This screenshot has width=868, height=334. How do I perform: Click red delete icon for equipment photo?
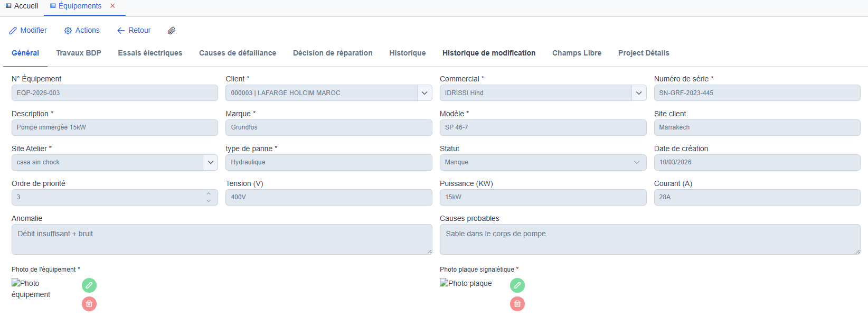pos(89,304)
